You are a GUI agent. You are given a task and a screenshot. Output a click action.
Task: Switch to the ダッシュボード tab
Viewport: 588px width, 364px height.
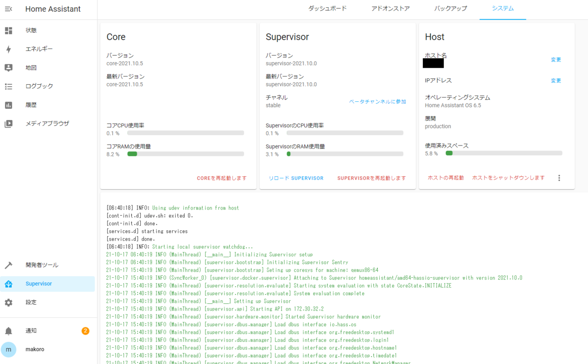[327, 9]
